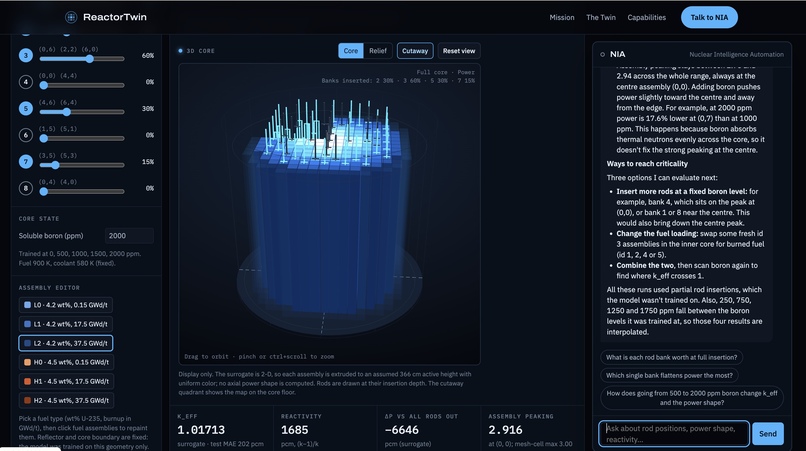Focus the NIA chat message input
Image resolution: width=806 pixels, height=451 pixels.
click(673, 434)
